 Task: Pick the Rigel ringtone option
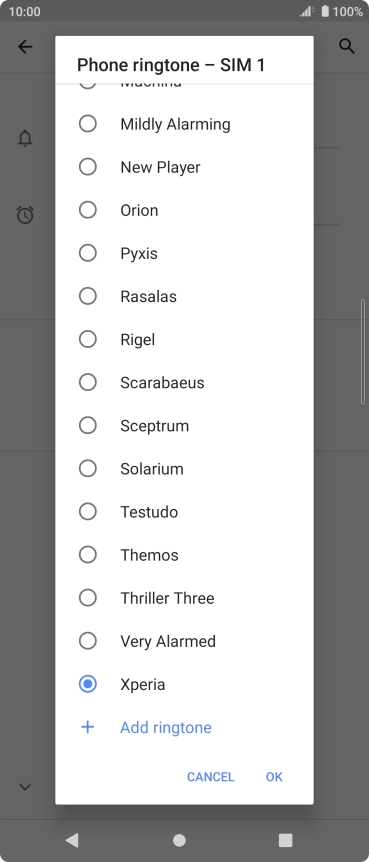[184, 339]
